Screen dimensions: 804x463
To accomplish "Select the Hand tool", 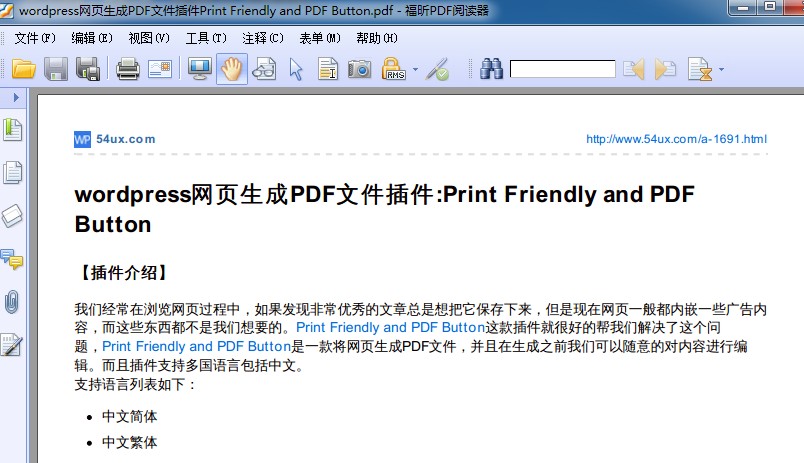I will 232,69.
